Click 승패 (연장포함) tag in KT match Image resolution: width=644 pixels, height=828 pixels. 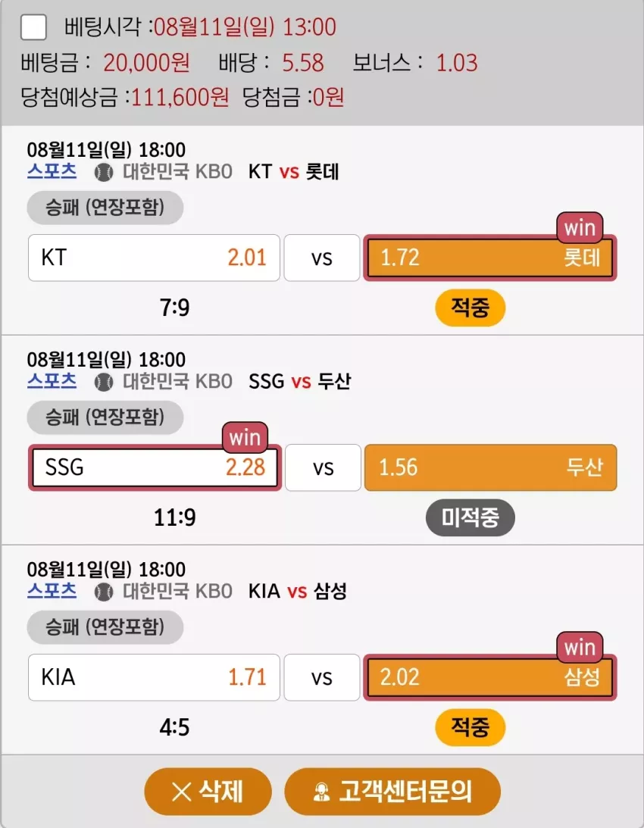(x=105, y=208)
